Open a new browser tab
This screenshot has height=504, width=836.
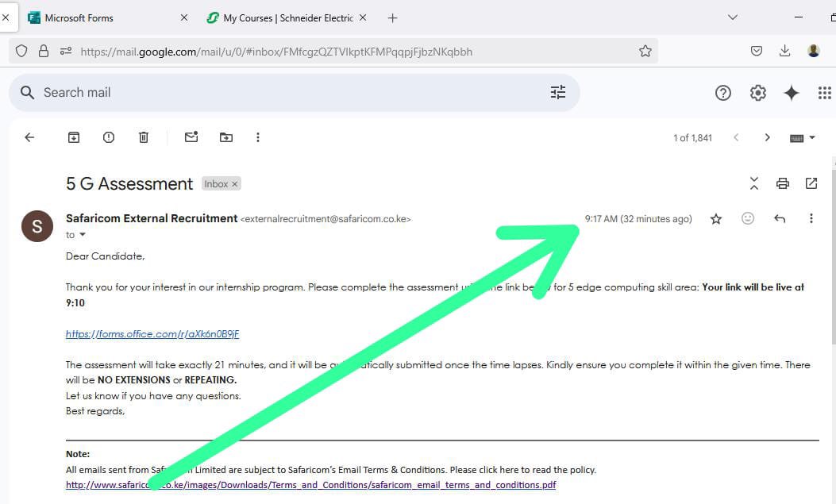point(393,18)
